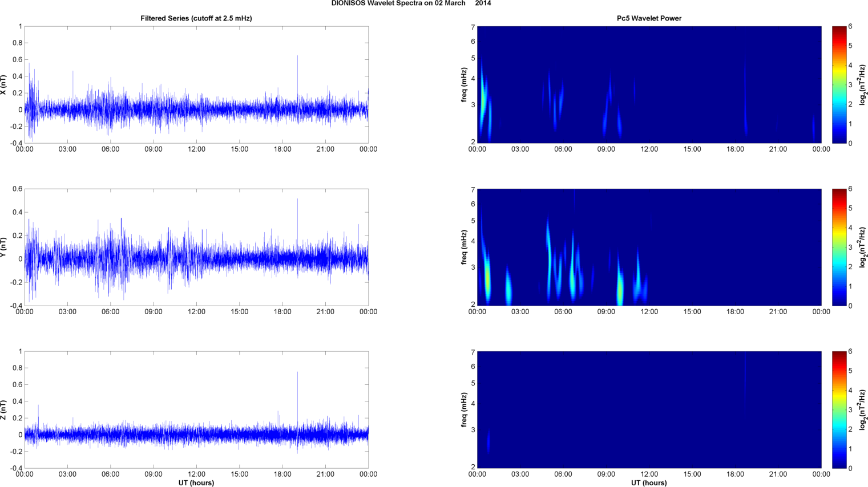Screen dimensions: 868x487
Task: Click the 12:00 tick label under X series
Action: coord(197,149)
